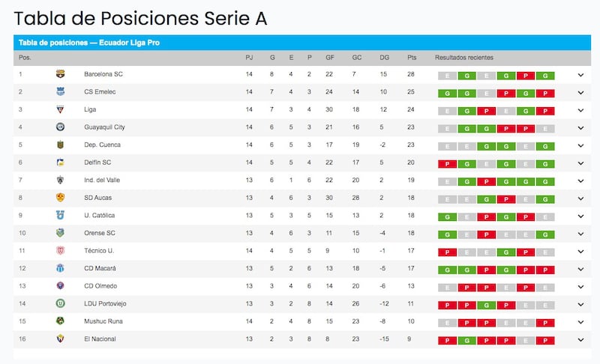Click the El Nacional team crest

click(x=60, y=339)
